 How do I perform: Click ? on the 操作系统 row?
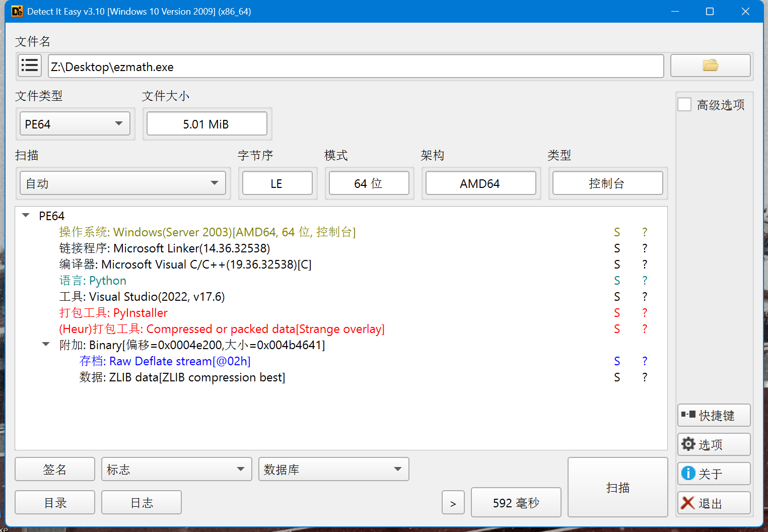click(645, 232)
